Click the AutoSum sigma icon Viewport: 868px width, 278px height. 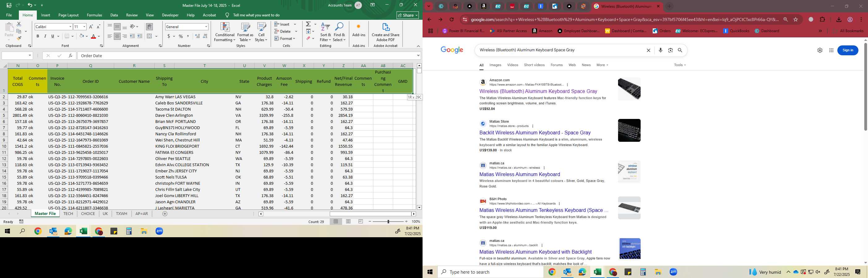tap(308, 24)
